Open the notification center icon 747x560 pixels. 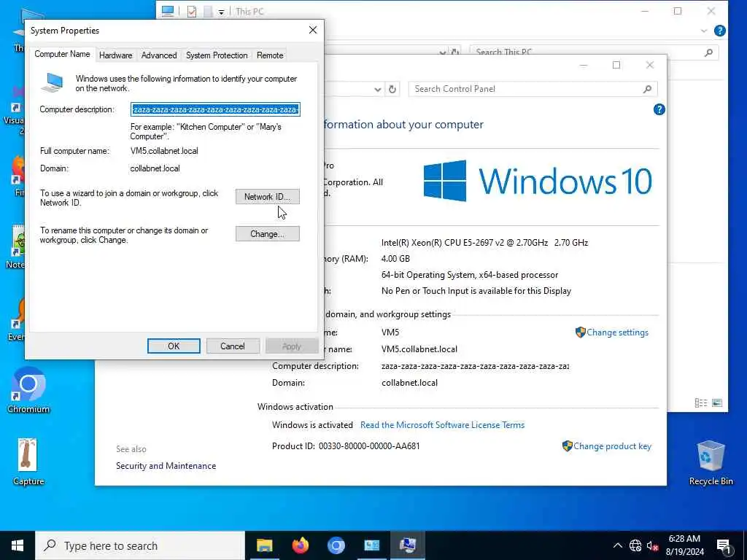(724, 546)
